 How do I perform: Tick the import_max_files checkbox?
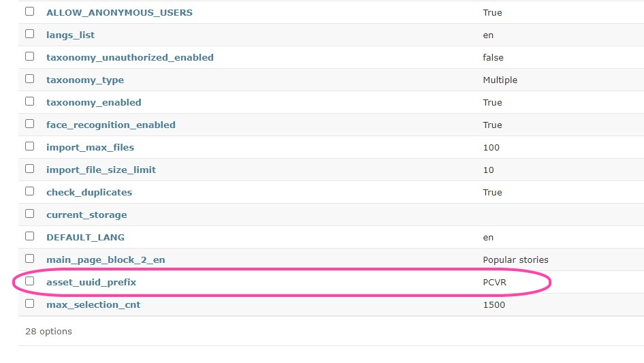pyautogui.click(x=29, y=146)
